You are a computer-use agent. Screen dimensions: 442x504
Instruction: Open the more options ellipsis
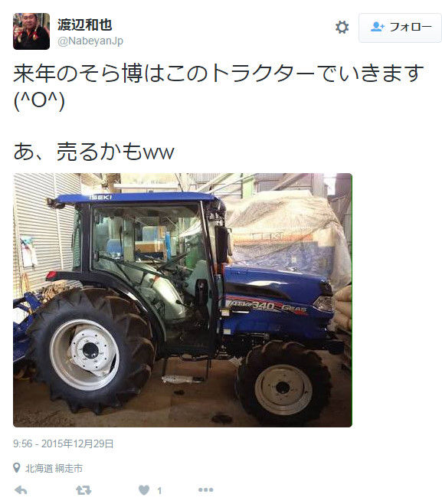(206, 490)
